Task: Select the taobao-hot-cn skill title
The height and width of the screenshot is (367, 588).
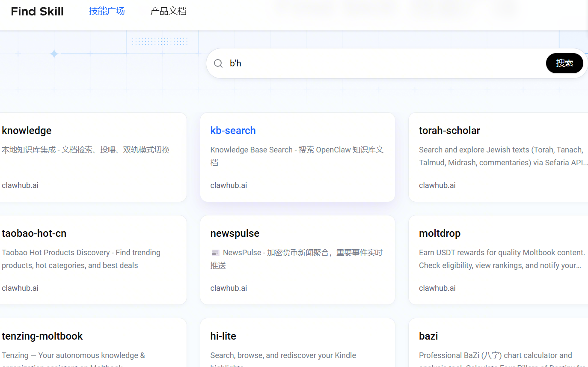Action: pyautogui.click(x=34, y=233)
